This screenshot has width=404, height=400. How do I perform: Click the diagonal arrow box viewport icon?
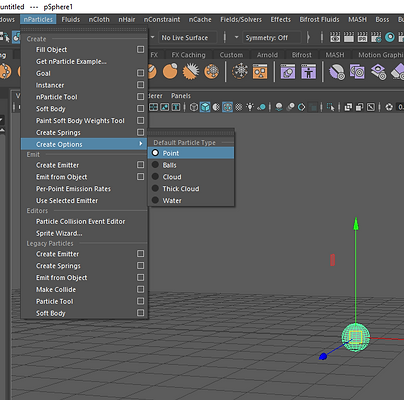[371, 107]
